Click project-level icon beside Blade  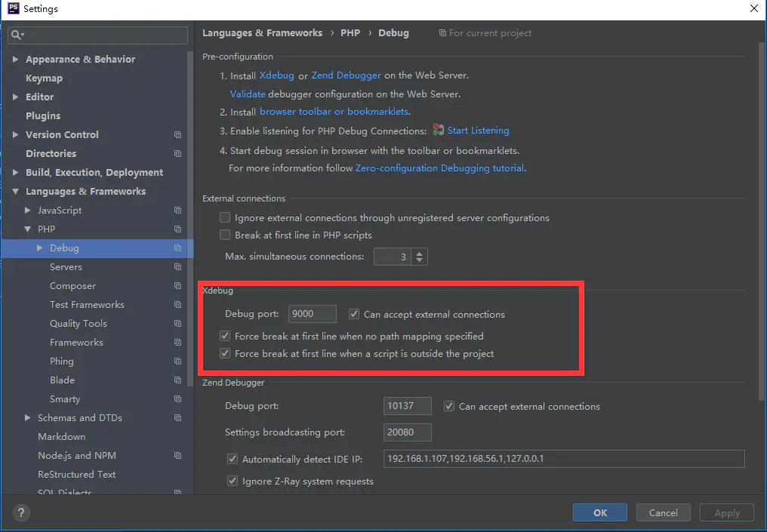click(x=177, y=380)
